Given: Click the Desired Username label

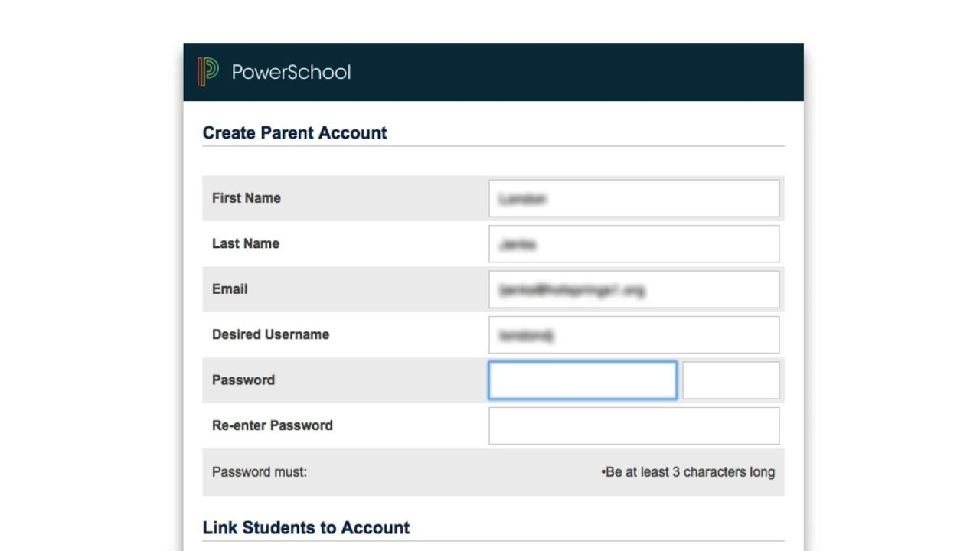Looking at the screenshot, I should pyautogui.click(x=270, y=334).
